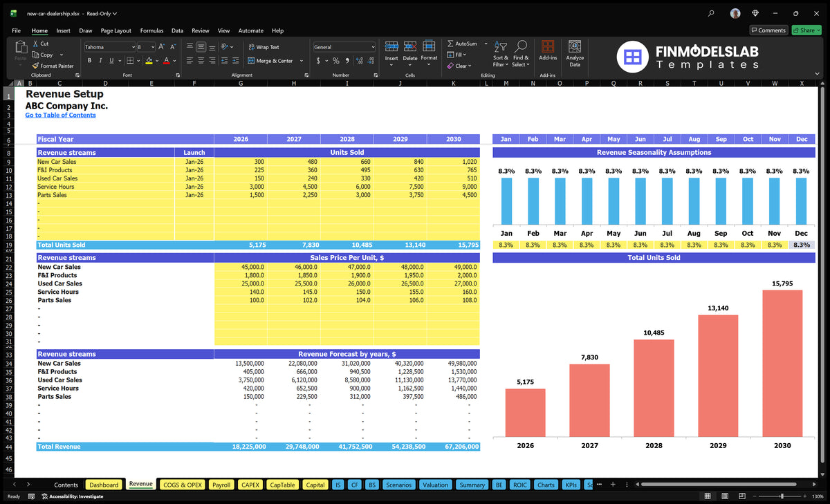
Task: Open Find & Select menu
Action: point(521,53)
